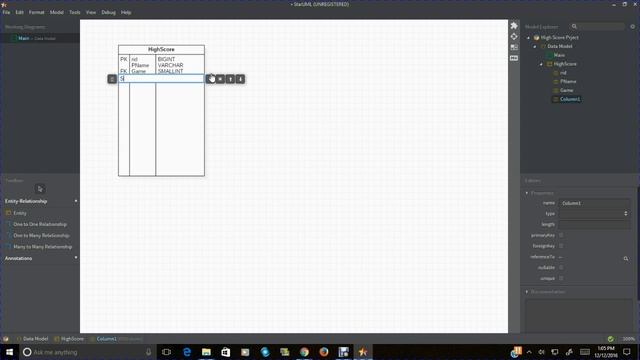The width and height of the screenshot is (640, 360).
Task: Click the navigator diamond icon in right sidebar
Action: click(x=514, y=37)
